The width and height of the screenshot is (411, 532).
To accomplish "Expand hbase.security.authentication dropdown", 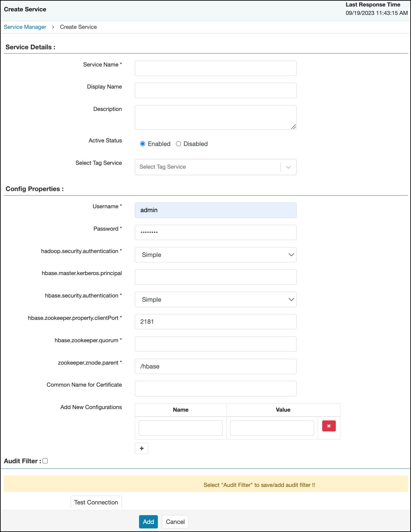I will (x=216, y=299).
